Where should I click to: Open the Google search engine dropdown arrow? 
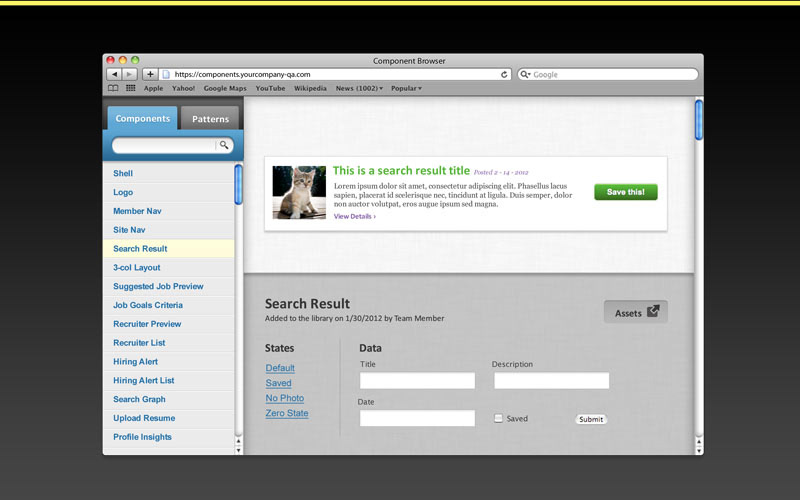click(x=526, y=74)
